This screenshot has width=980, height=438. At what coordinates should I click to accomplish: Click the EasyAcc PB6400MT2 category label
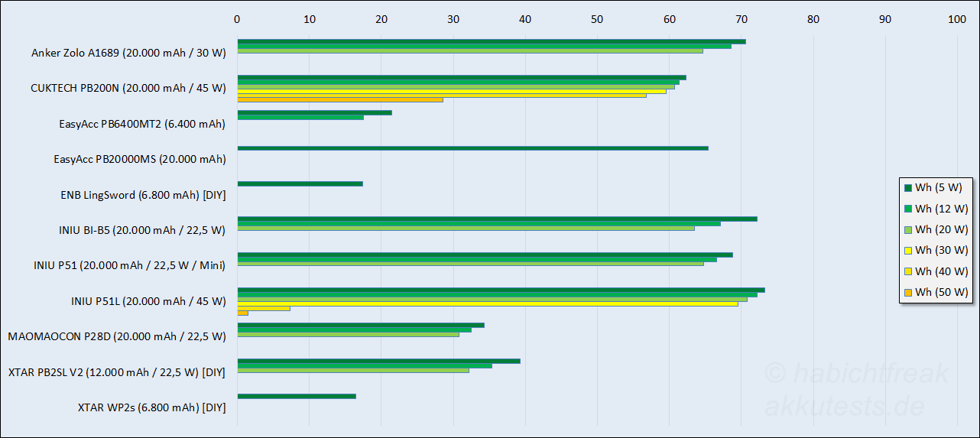click(141, 123)
